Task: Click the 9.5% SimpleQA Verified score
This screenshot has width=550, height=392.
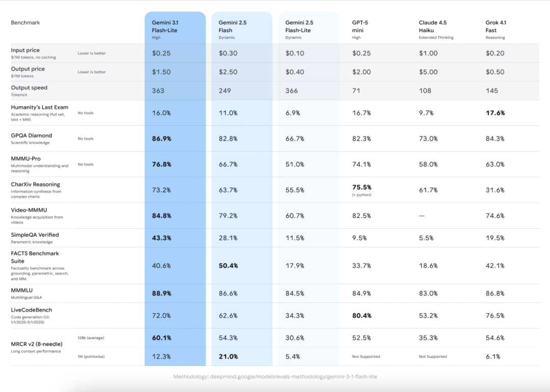Action: (x=360, y=238)
